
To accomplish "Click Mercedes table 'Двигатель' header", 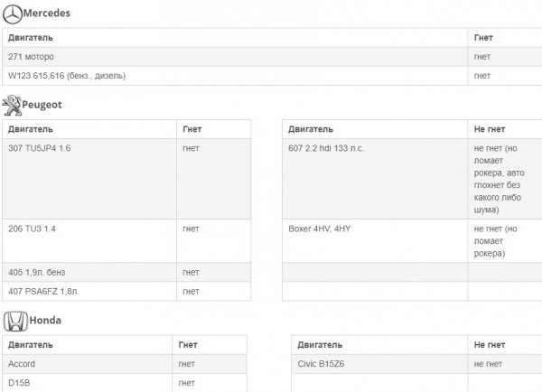I will (235, 38).
